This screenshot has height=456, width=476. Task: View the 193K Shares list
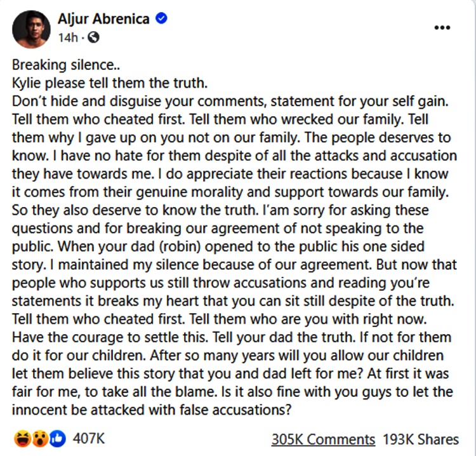coord(420,439)
